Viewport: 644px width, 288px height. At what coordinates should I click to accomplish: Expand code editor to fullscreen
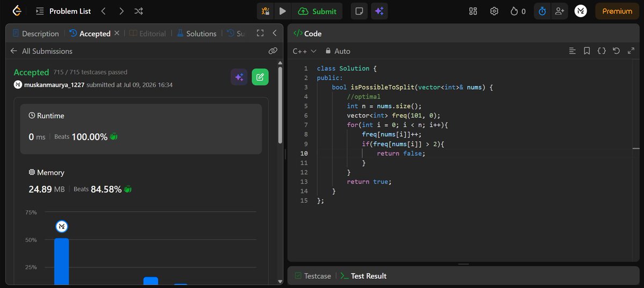click(x=631, y=51)
